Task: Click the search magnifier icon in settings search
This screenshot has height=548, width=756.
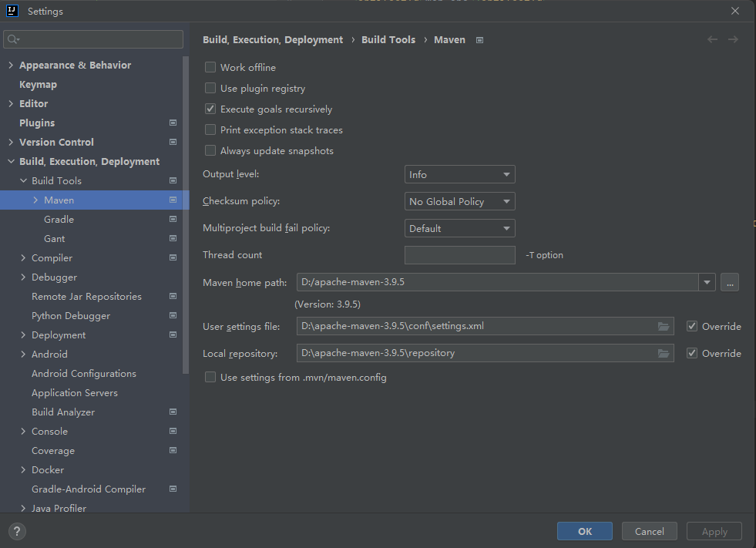Action: pyautogui.click(x=13, y=39)
